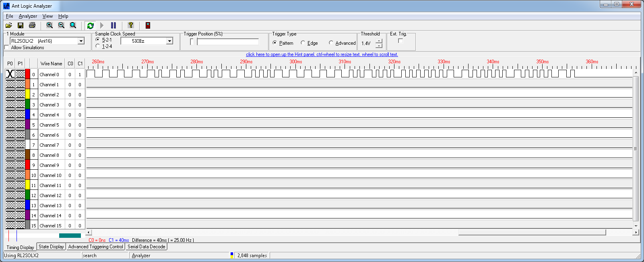
Task: Click the blue color swatch of Channel 4
Action: point(28,114)
